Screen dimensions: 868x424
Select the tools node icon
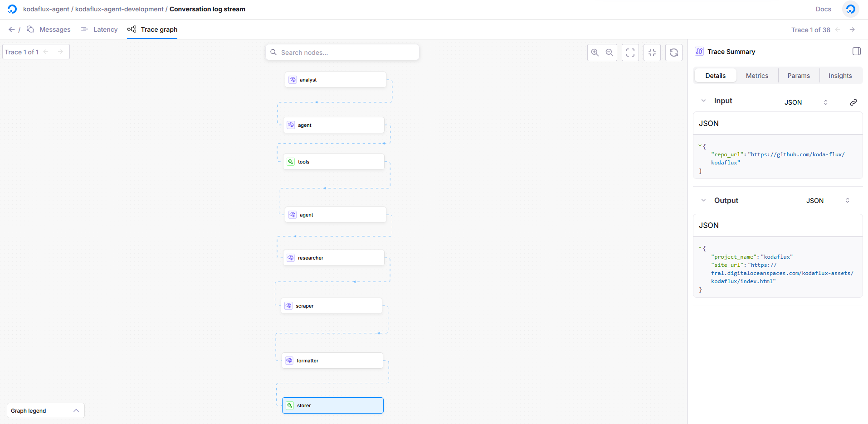coord(291,162)
